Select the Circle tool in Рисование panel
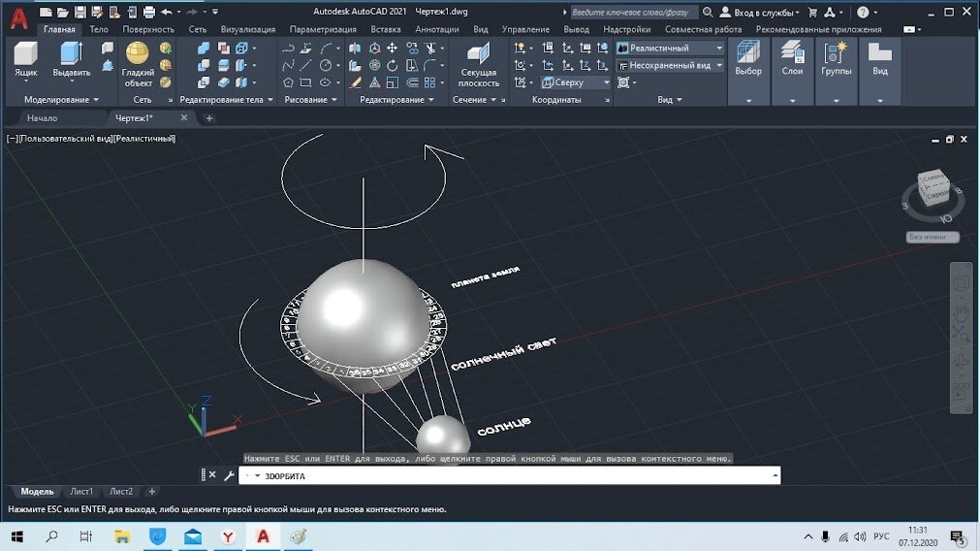Viewport: 980px width, 551px height. coord(326,65)
